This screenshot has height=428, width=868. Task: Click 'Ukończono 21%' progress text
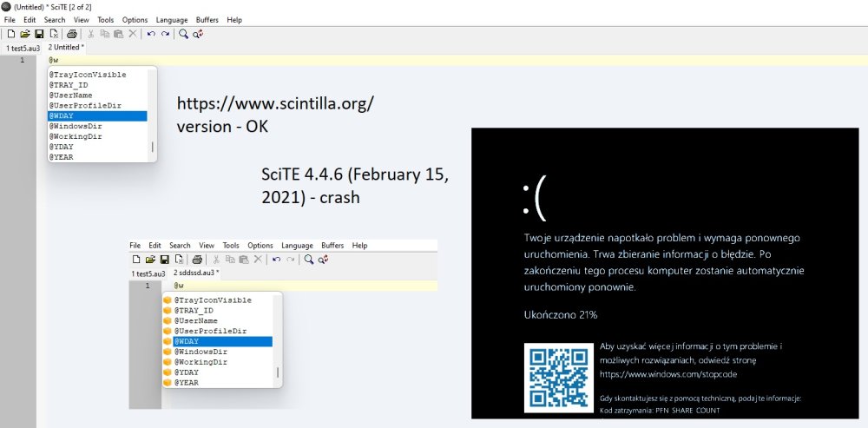(560, 315)
